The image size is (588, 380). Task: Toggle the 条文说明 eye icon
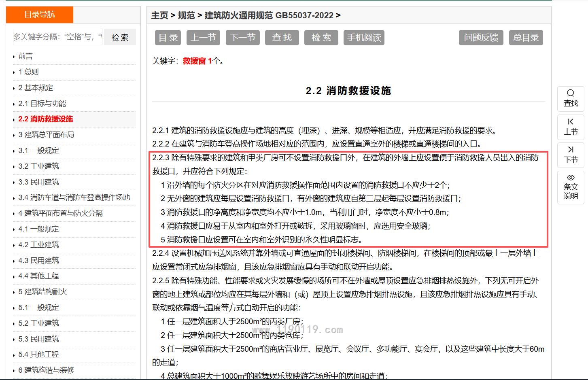tap(571, 178)
